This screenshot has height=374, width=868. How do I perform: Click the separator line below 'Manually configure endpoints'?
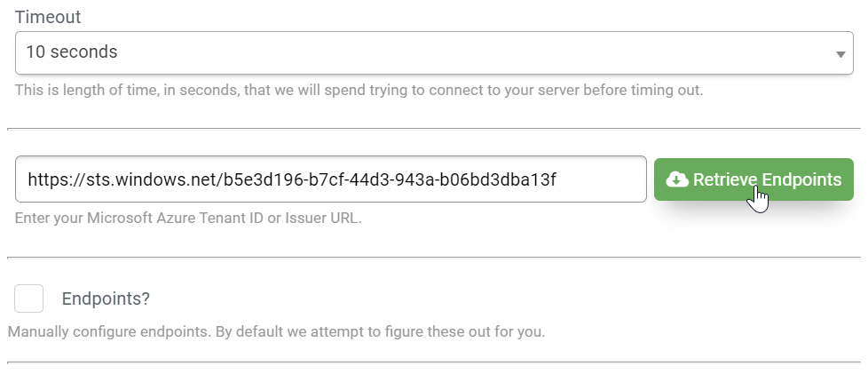433,362
